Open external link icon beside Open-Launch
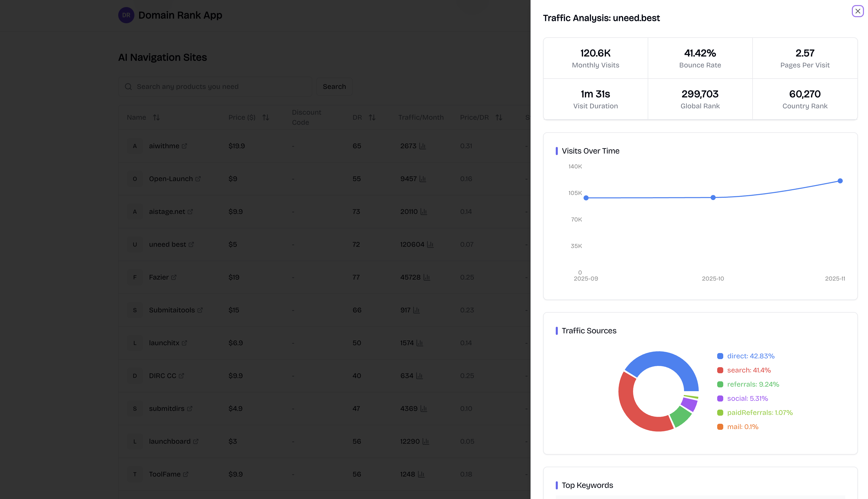868x499 pixels. coord(198,179)
